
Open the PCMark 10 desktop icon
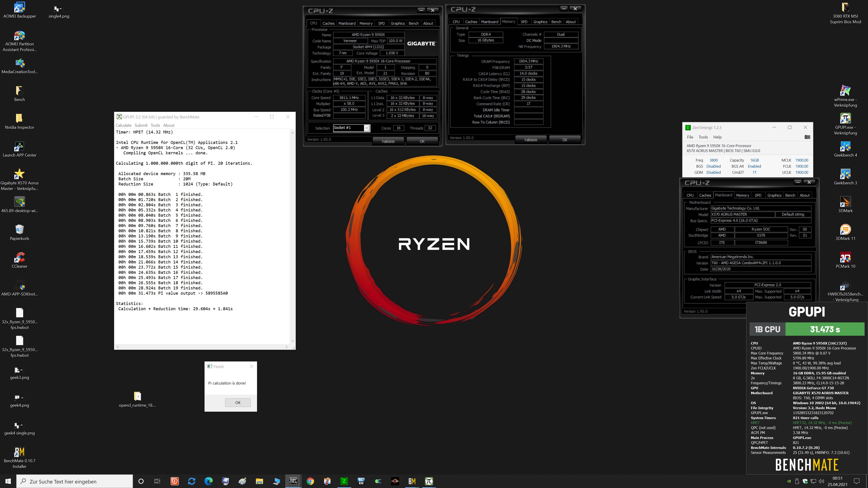(x=845, y=260)
